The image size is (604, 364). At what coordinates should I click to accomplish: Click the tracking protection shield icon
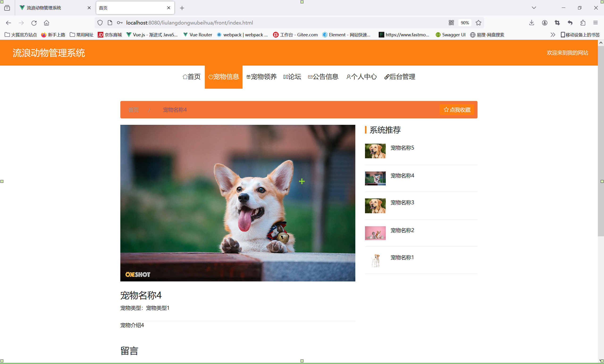100,23
